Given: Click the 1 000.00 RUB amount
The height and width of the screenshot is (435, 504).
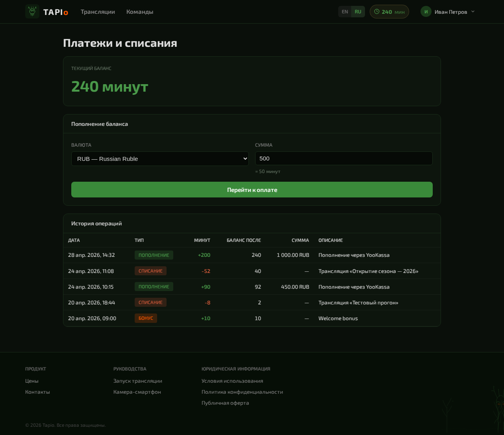Looking at the screenshot, I should tap(293, 255).
